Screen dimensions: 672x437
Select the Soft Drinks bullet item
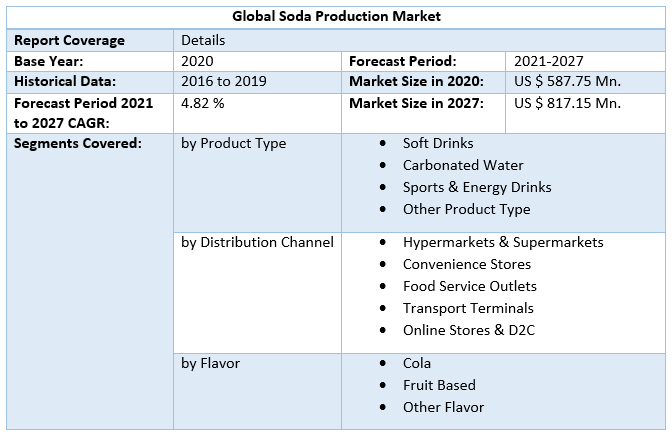[438, 144]
